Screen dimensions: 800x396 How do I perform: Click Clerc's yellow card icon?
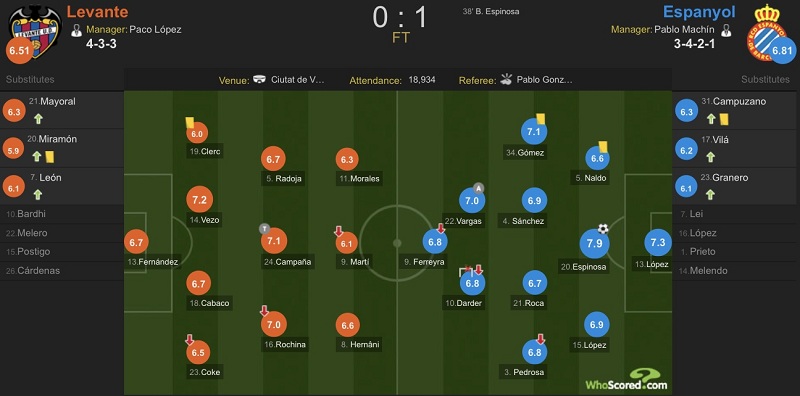(x=190, y=122)
